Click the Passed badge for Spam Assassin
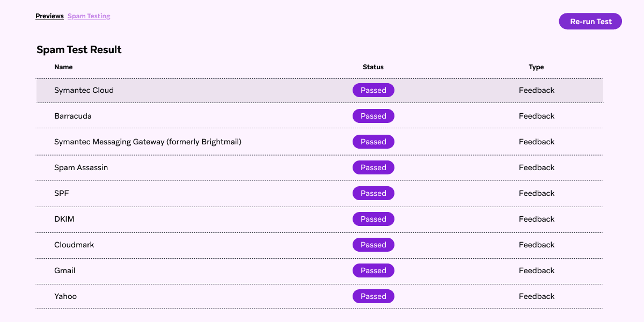This screenshot has height=322, width=644. click(x=373, y=167)
